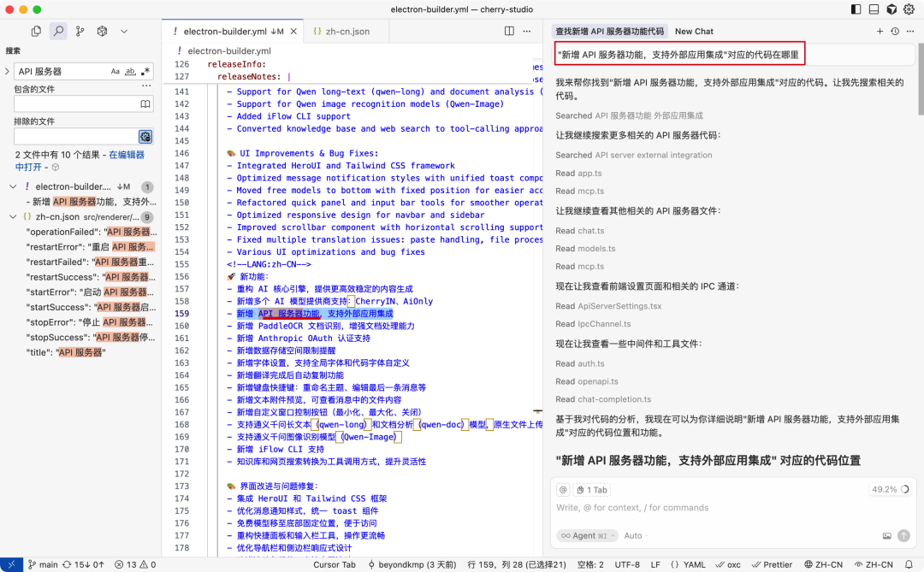The height and width of the screenshot is (572, 924).
Task: View the 49.2% context usage indicator
Action: (890, 489)
